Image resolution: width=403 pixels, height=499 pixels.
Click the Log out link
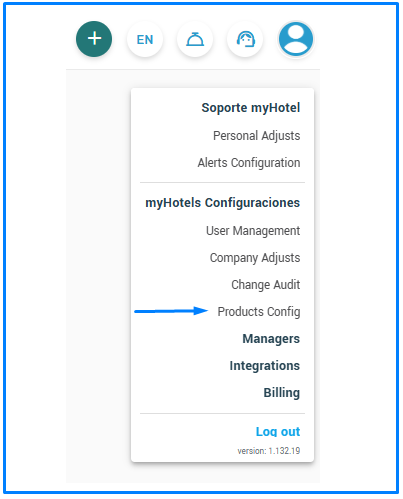click(x=278, y=432)
